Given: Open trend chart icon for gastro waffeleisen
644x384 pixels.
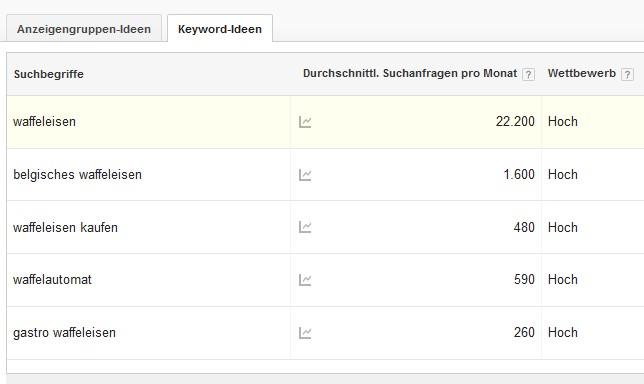Looking at the screenshot, I should click(x=305, y=333).
